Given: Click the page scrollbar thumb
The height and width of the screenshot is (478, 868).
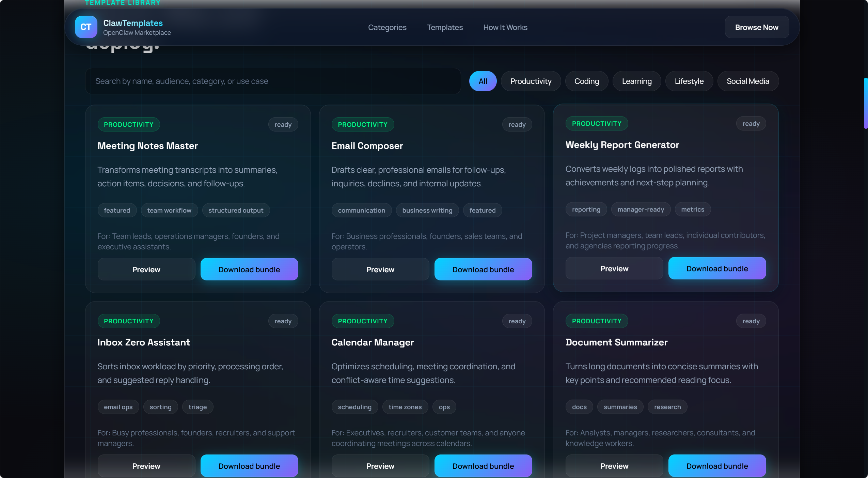Looking at the screenshot, I should coord(865,103).
